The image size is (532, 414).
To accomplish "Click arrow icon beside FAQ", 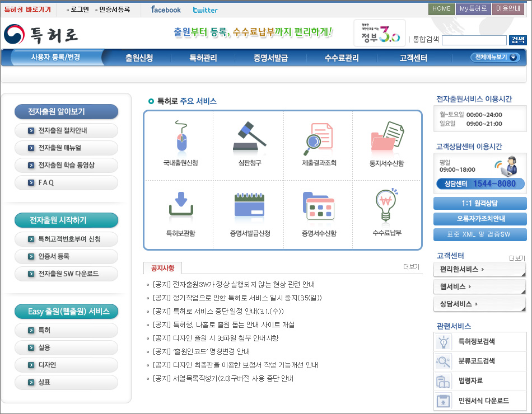I will tap(31, 182).
